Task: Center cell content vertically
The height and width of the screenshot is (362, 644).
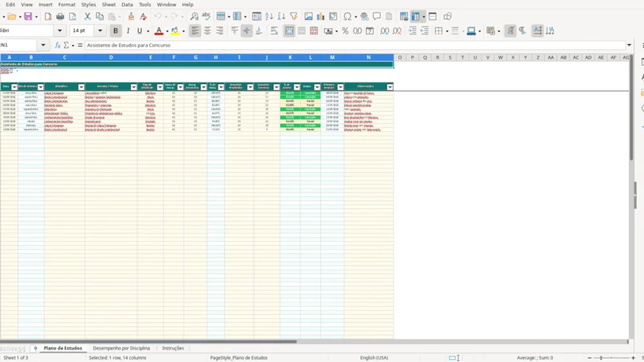Action: pyautogui.click(x=247, y=31)
